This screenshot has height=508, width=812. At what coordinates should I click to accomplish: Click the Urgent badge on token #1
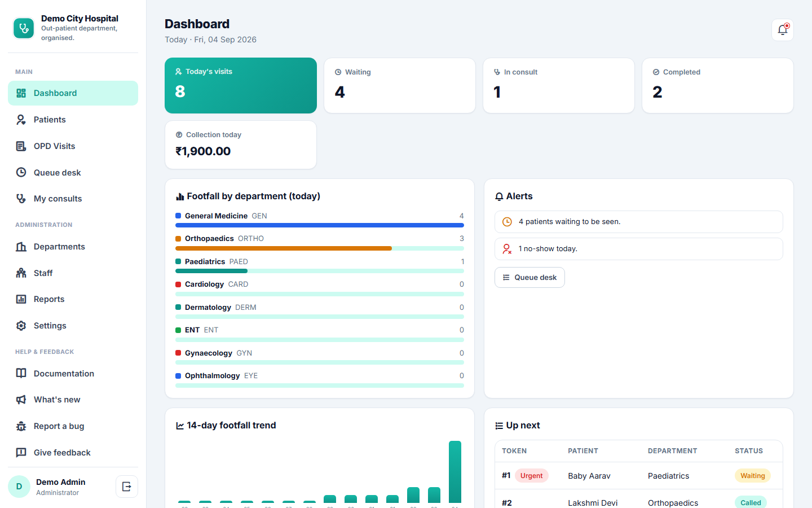pyautogui.click(x=531, y=476)
